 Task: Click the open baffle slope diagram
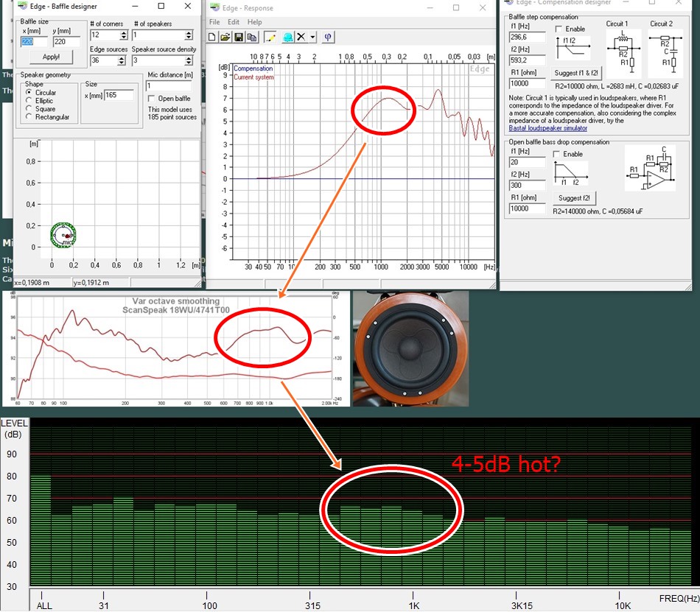(x=570, y=174)
